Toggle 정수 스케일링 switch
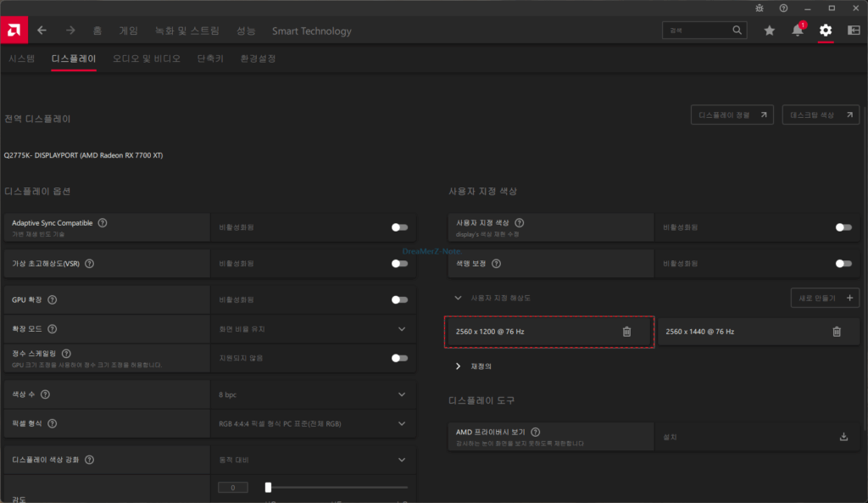Viewport: 868px width, 503px height. (399, 358)
